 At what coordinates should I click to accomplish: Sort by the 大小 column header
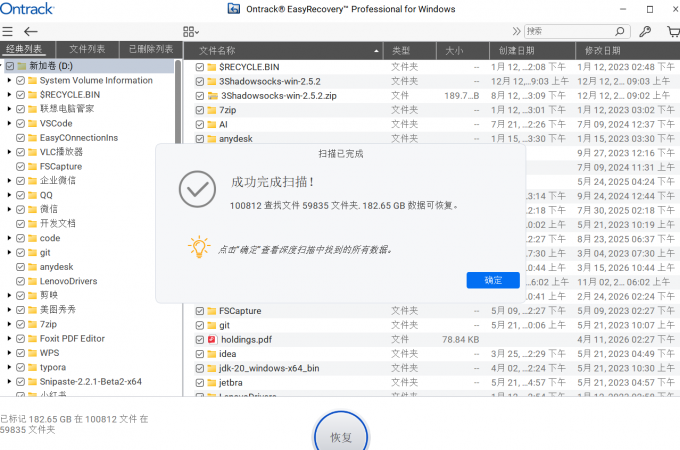[462, 51]
